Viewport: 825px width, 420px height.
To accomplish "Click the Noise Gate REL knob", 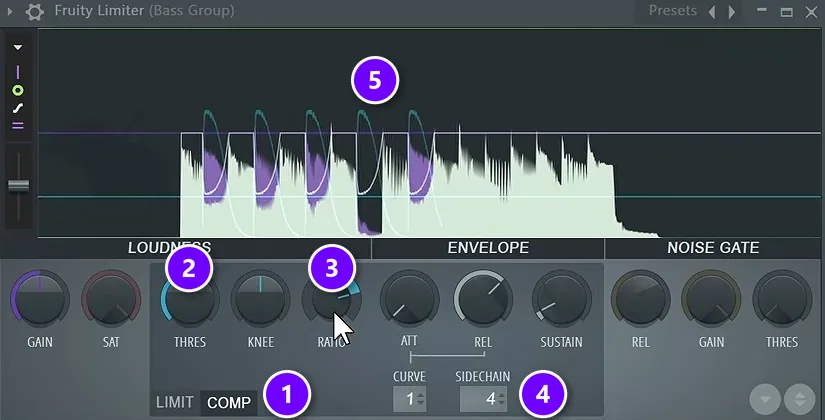I will [x=640, y=299].
